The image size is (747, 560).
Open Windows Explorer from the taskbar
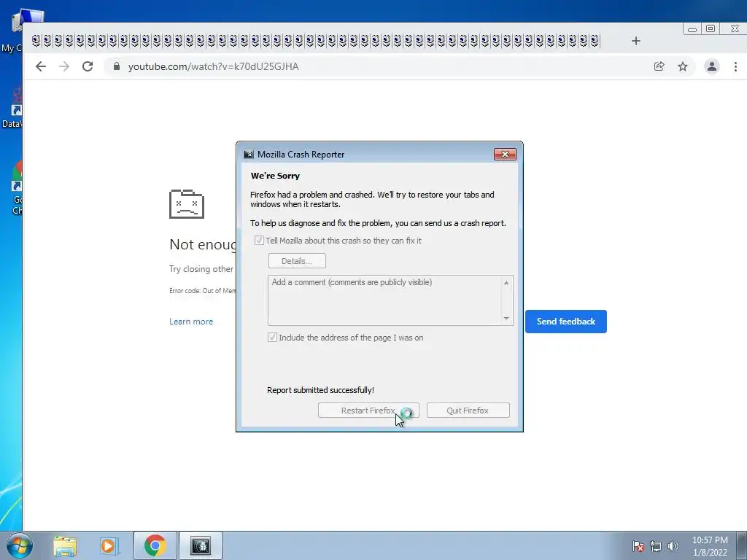point(65,545)
